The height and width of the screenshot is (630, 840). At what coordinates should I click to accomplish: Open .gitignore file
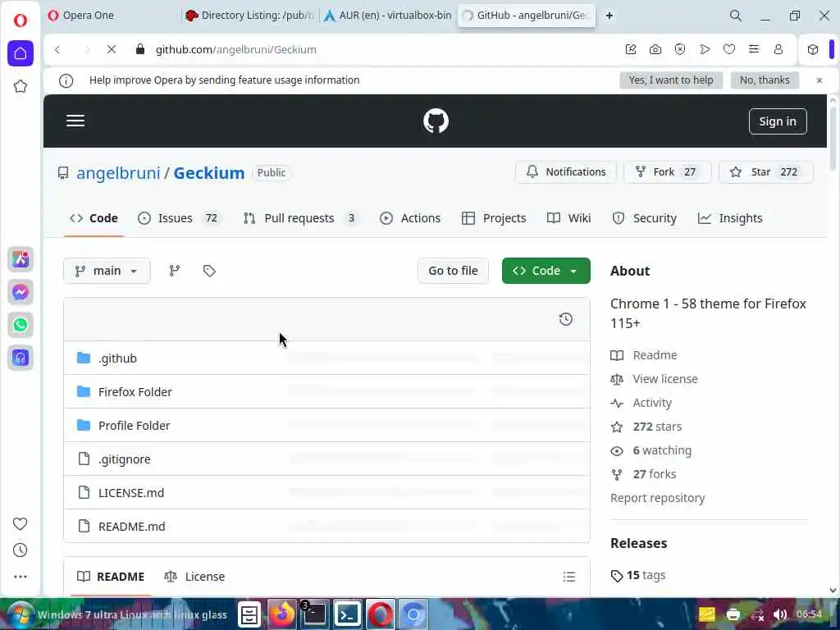(125, 459)
